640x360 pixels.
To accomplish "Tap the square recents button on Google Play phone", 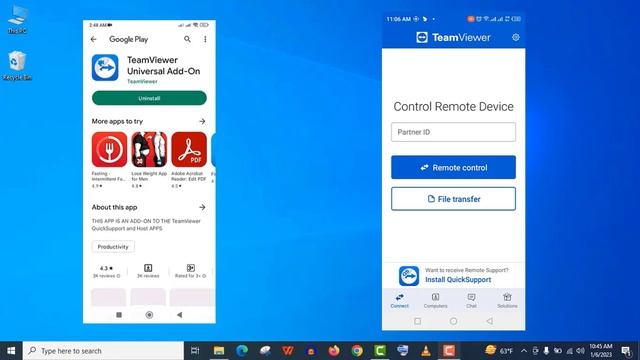I will 119,315.
